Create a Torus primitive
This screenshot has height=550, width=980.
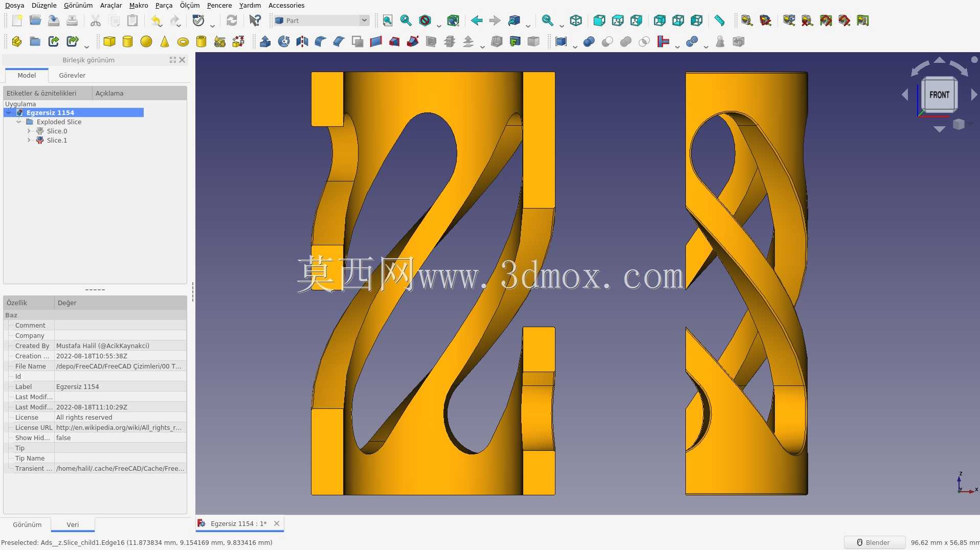click(x=183, y=41)
